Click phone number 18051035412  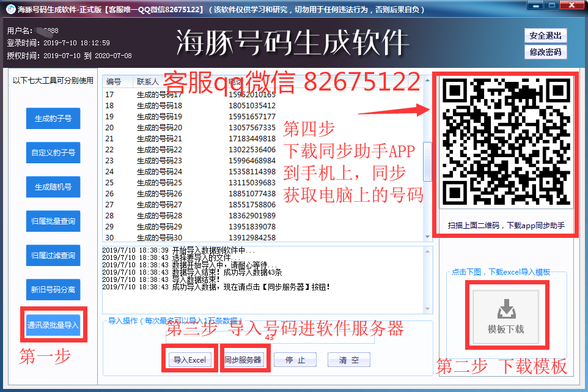coord(252,105)
